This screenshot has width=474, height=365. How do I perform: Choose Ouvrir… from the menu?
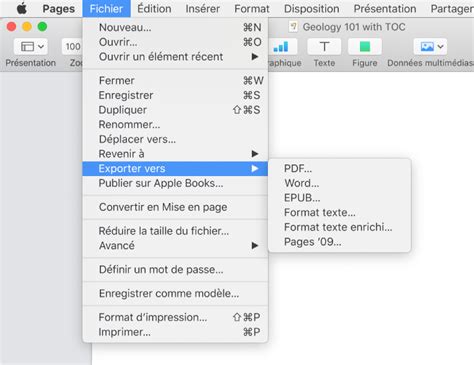click(175, 42)
